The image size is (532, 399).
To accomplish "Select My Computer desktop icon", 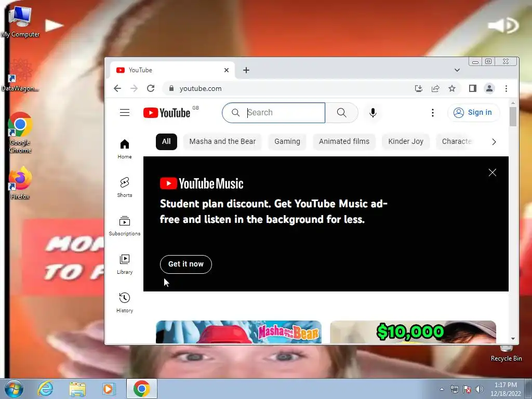I will click(20, 22).
